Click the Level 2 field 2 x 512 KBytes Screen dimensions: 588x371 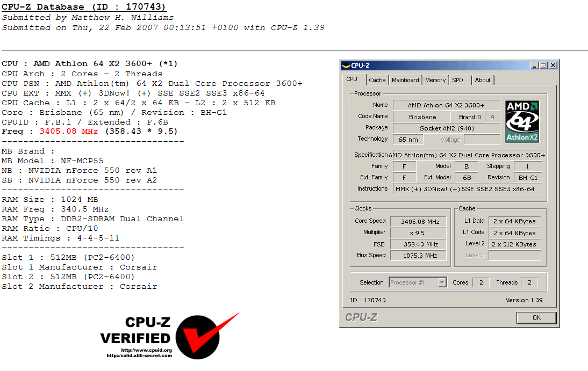click(515, 244)
